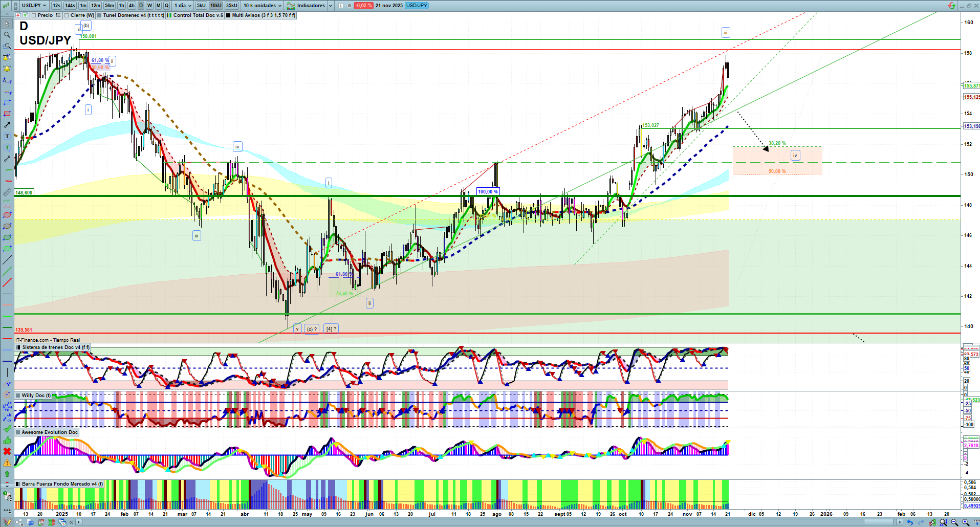Select the magnifier zoom tool in left toolbar

(7, 35)
